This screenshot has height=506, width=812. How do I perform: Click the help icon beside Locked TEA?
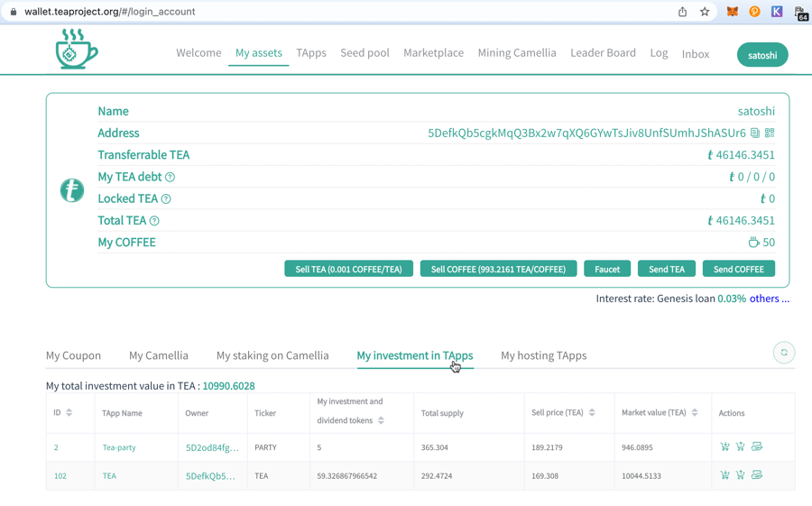[x=166, y=199]
